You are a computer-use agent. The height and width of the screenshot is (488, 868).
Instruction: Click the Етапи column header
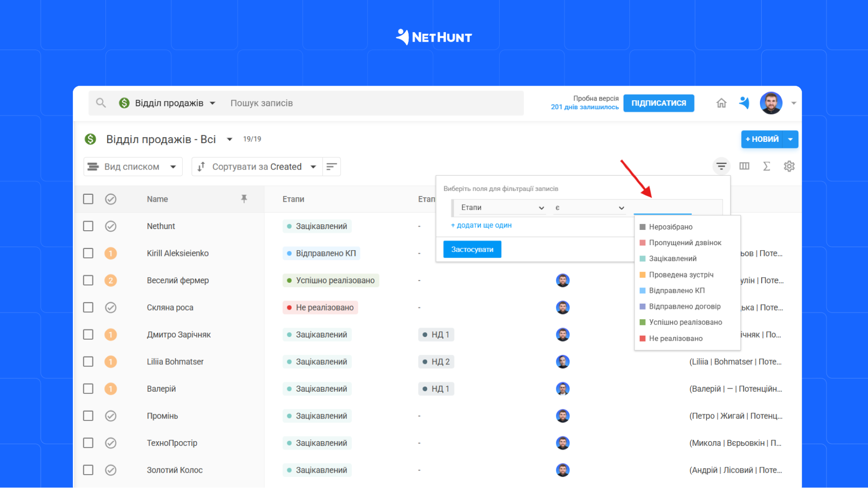(293, 199)
